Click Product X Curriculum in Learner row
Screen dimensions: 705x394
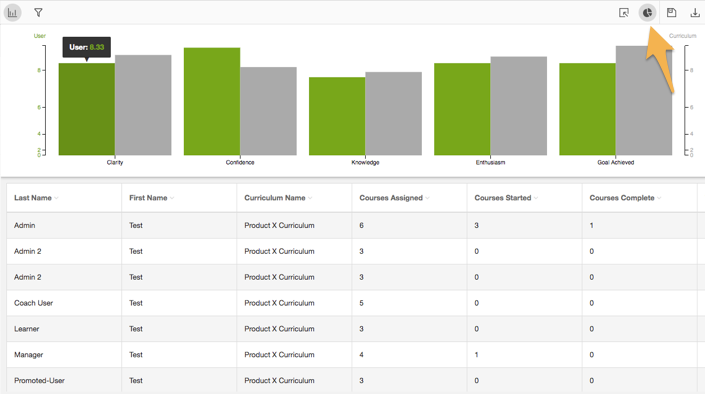(x=279, y=329)
